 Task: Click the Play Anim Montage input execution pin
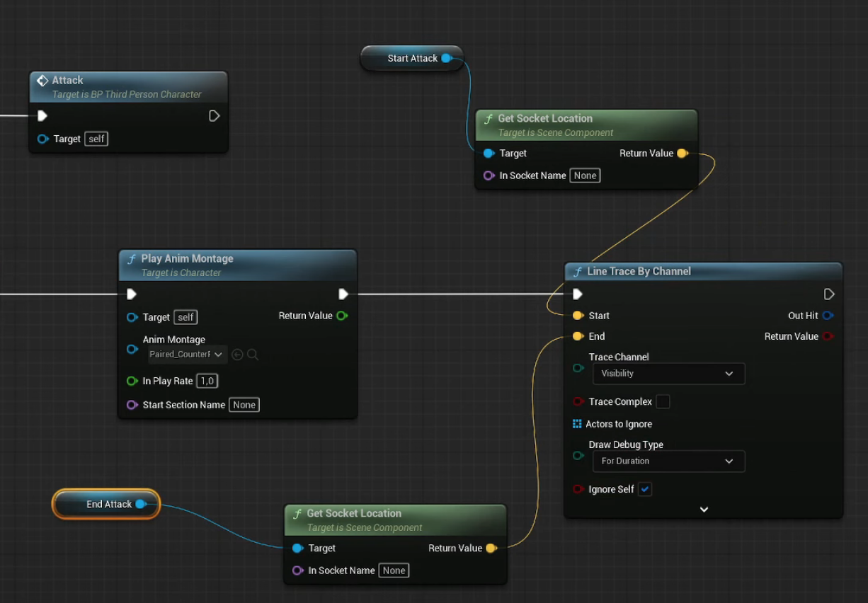(131, 294)
